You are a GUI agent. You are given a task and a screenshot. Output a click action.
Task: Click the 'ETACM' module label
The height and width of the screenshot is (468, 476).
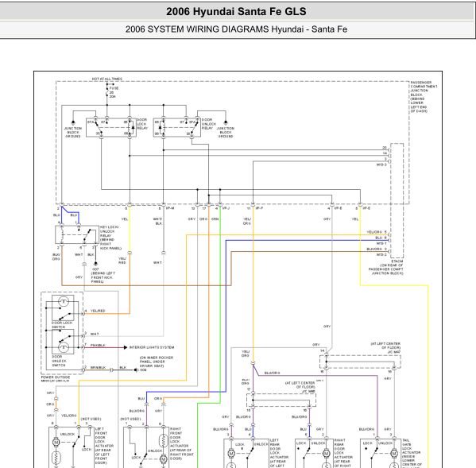click(397, 261)
